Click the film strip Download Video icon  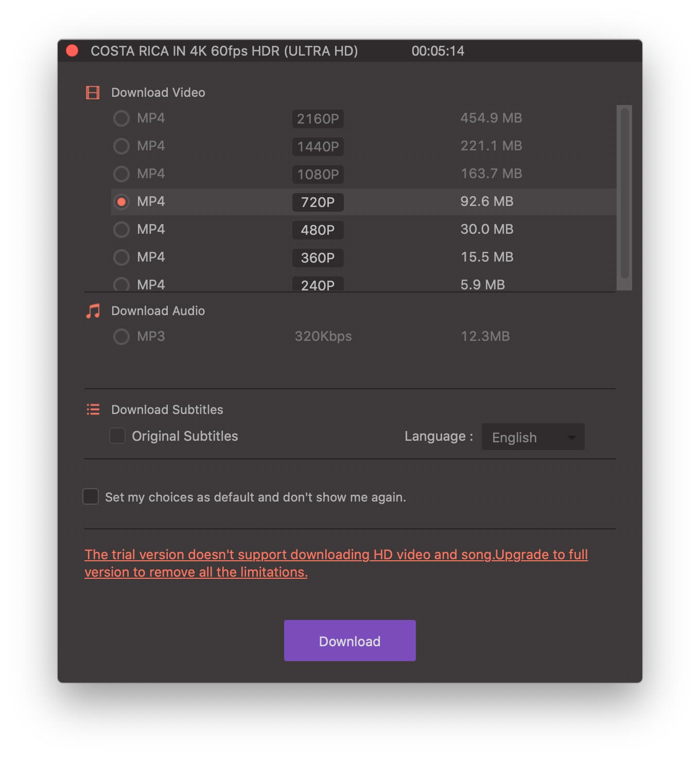(93, 93)
